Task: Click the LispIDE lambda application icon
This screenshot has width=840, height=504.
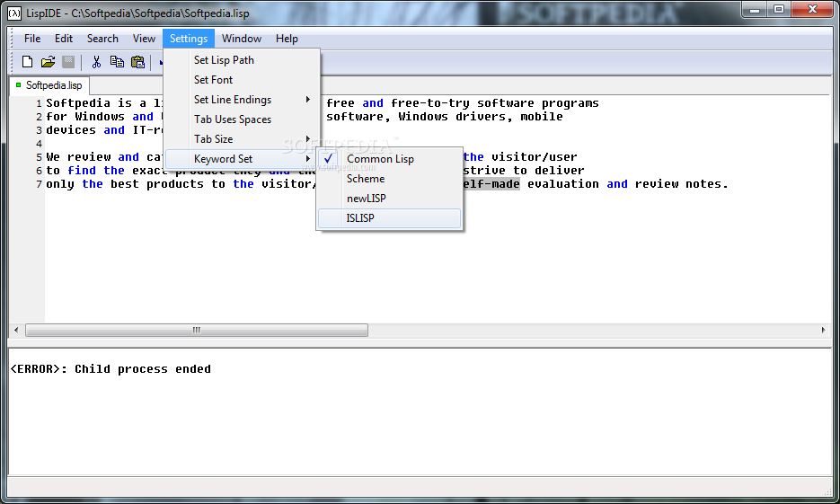Action: (14, 13)
